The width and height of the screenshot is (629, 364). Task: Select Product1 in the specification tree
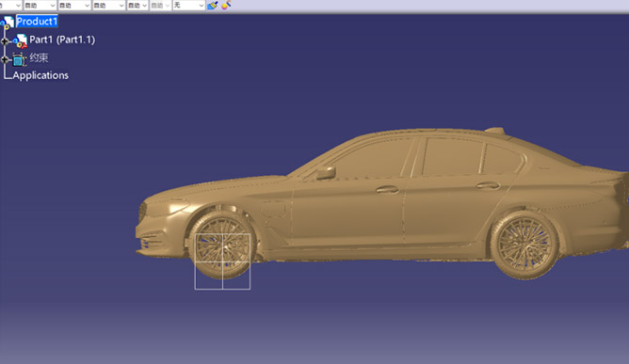[37, 22]
